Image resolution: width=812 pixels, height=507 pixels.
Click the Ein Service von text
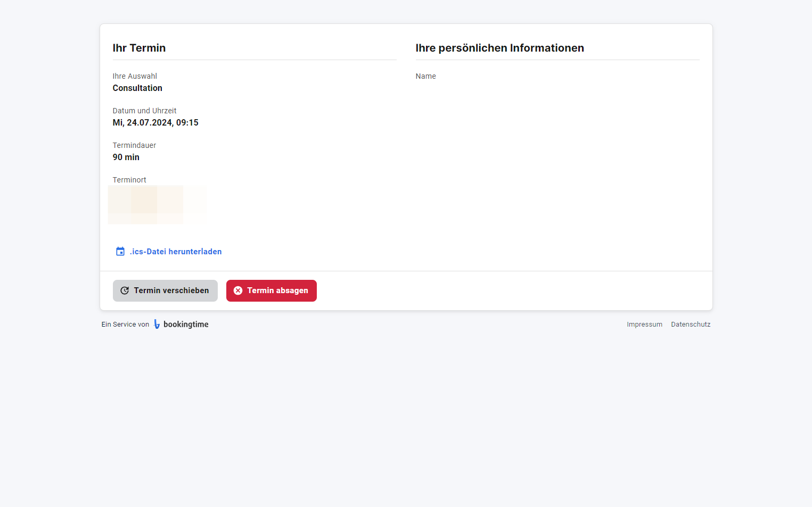pyautogui.click(x=125, y=325)
